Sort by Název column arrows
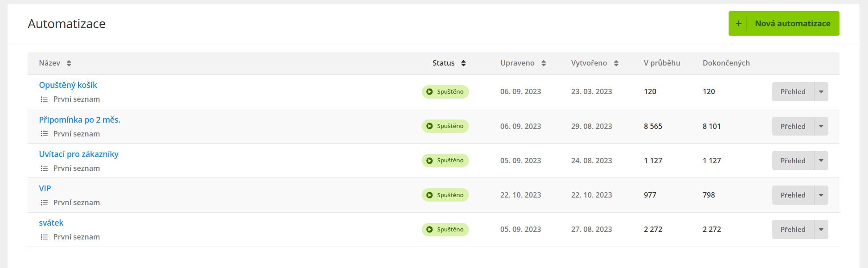The width and height of the screenshot is (868, 268). pos(69,63)
